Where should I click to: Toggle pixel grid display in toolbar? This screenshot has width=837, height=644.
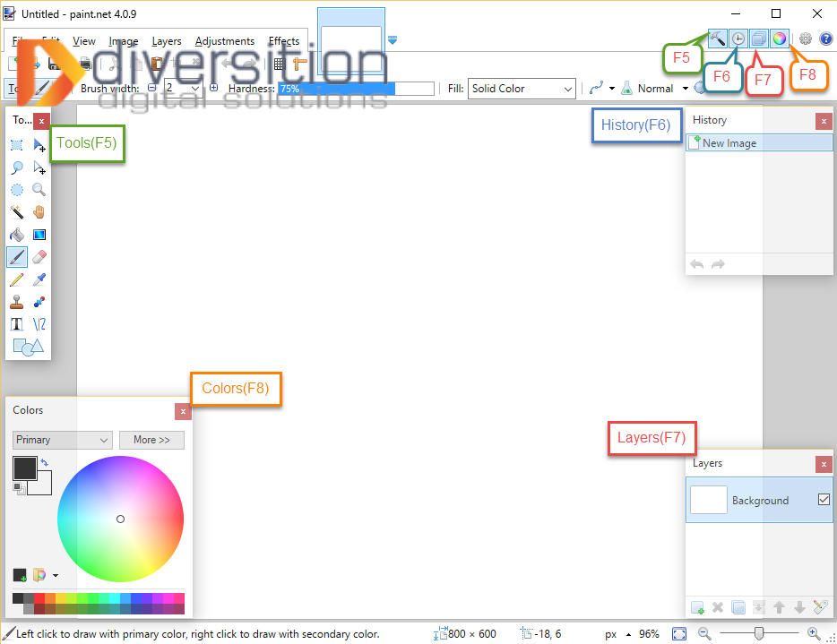pyautogui.click(x=280, y=64)
